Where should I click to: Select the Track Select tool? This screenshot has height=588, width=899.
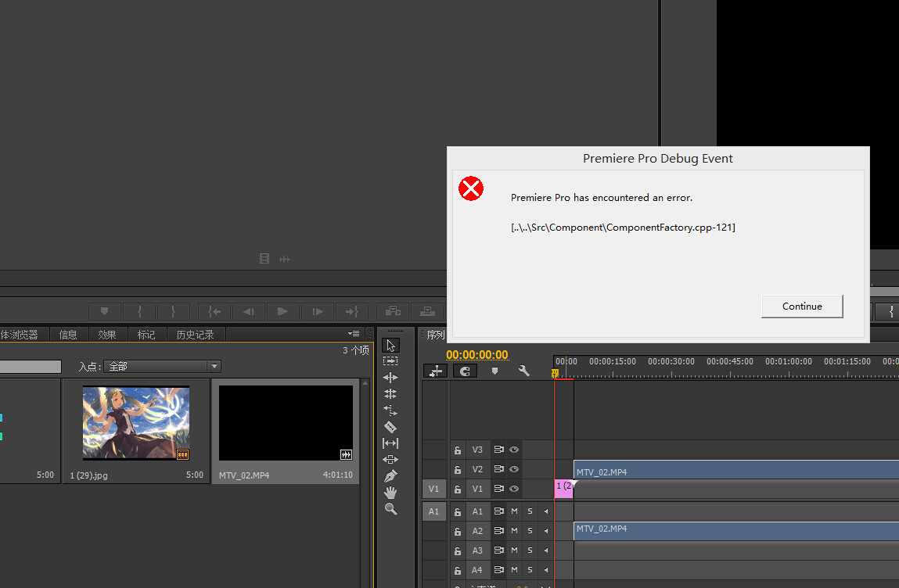tap(390, 361)
